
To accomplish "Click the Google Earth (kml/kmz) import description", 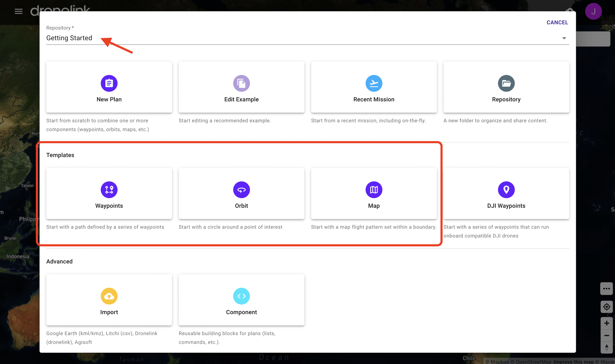I will click(102, 338).
